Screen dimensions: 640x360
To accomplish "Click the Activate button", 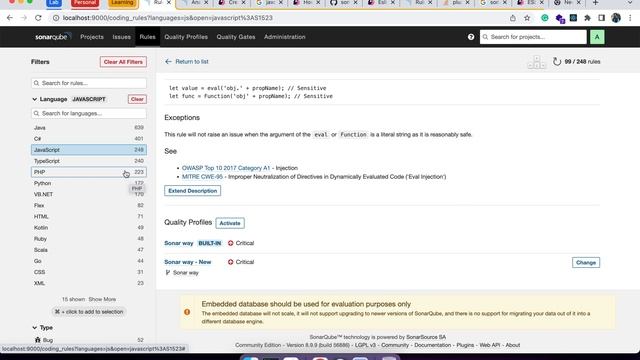I will pos(230,223).
